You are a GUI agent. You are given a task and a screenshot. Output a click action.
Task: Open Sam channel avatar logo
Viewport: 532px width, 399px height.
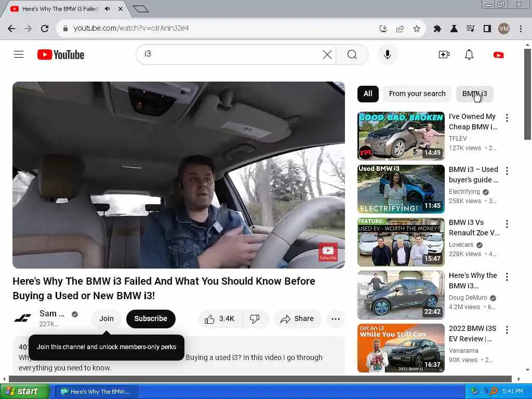[22, 318]
